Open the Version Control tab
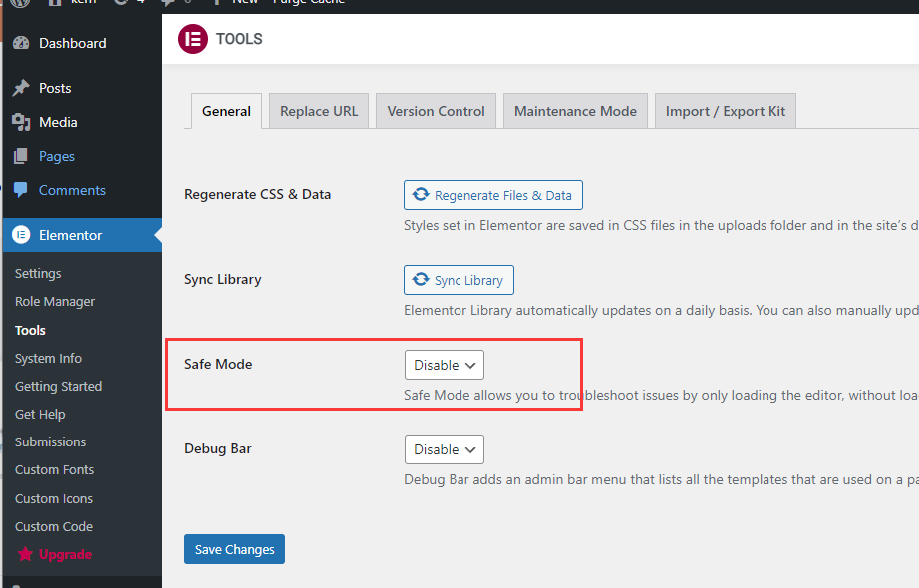The image size is (919, 588). coord(436,111)
